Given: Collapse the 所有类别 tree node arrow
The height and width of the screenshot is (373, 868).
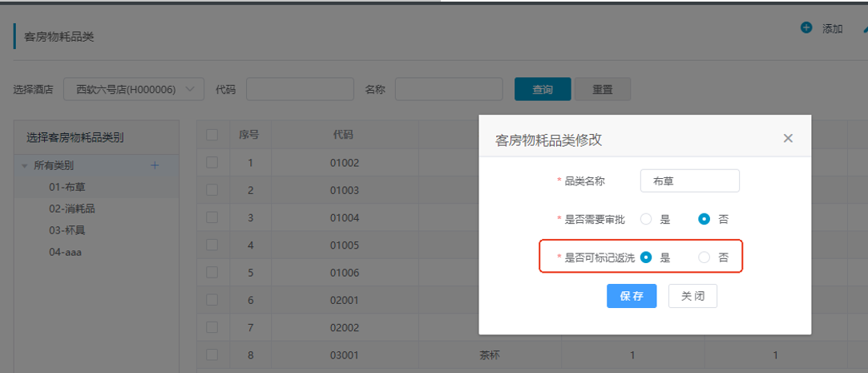Looking at the screenshot, I should pos(25,166).
